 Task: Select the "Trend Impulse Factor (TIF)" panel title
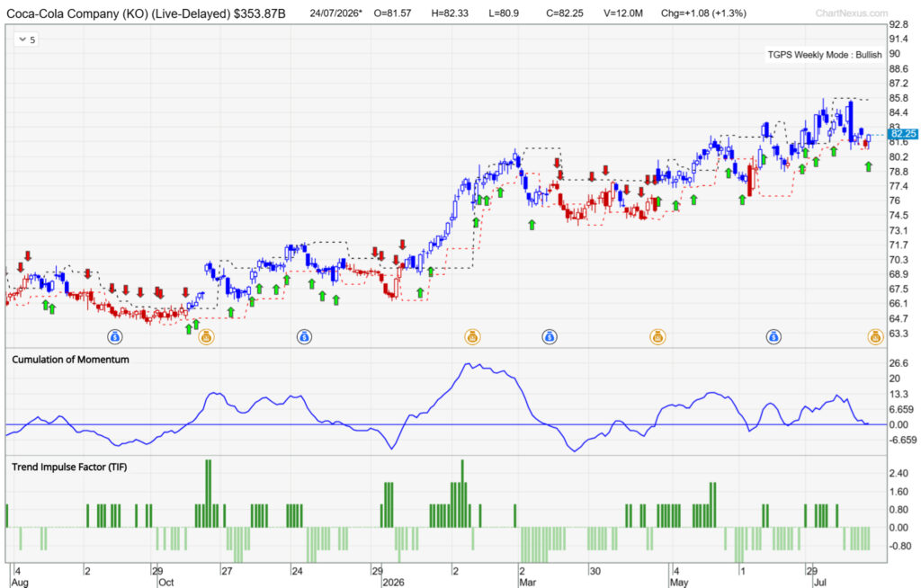[69, 467]
